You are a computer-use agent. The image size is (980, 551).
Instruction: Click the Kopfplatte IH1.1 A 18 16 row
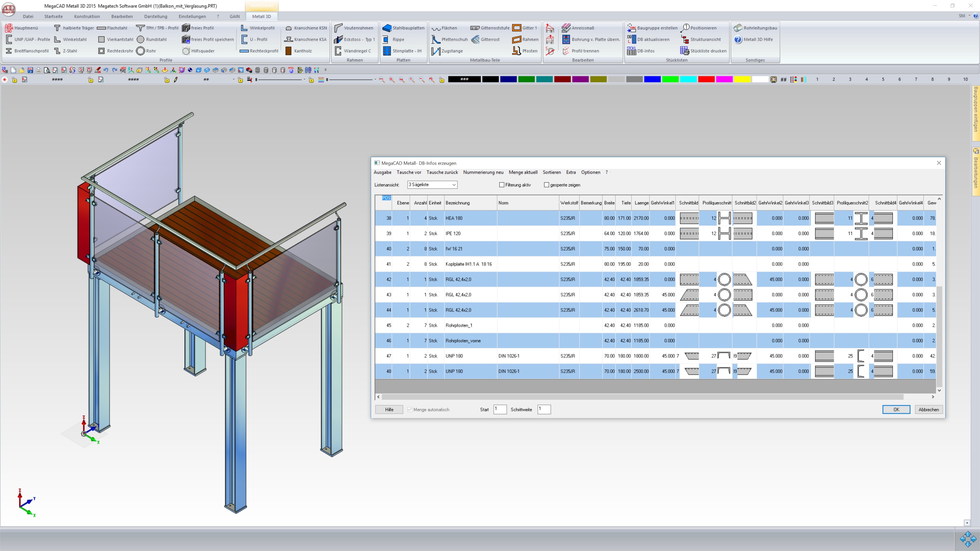tap(655, 264)
